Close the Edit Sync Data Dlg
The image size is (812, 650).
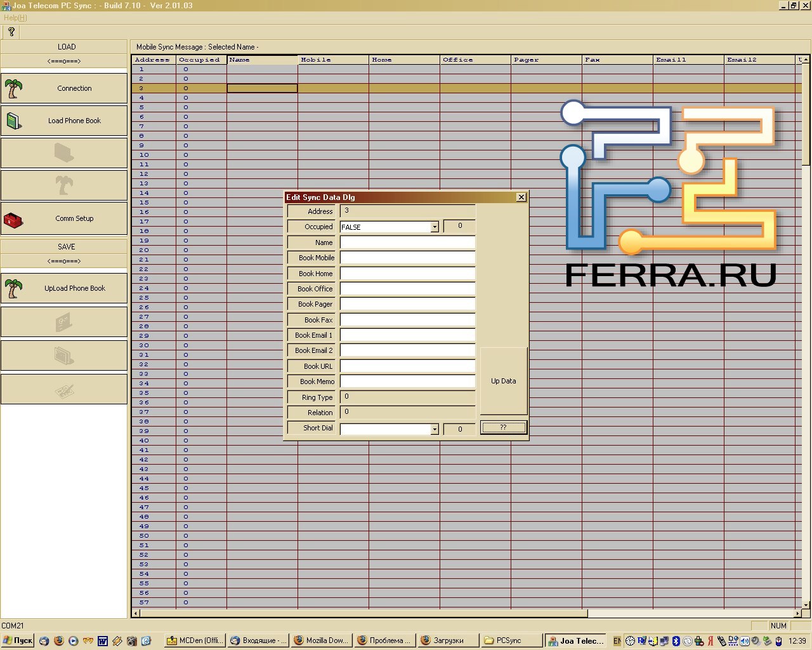coord(521,197)
